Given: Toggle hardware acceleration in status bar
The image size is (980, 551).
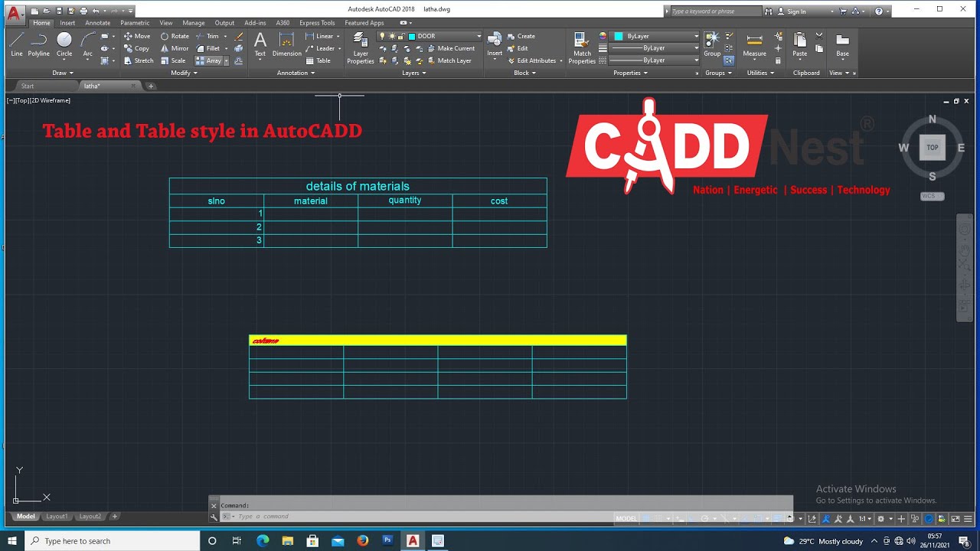Looking at the screenshot, I should tap(929, 518).
